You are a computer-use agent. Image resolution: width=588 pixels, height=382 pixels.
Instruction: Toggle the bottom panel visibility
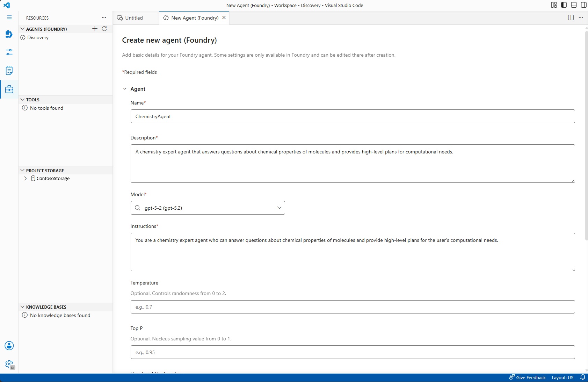pos(574,5)
